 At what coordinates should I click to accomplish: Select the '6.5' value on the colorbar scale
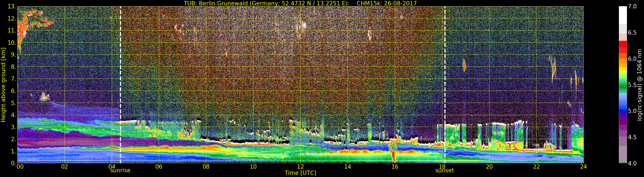click(x=632, y=33)
